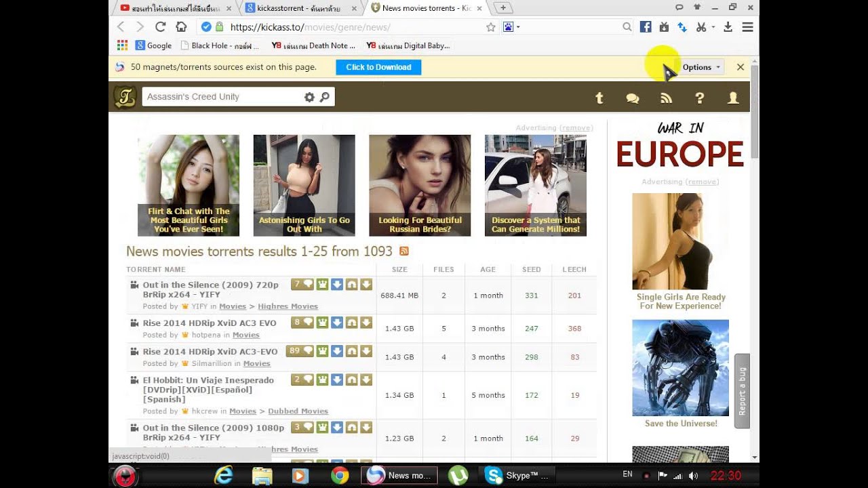868x488 pixels.
Task: Open Chrome from the taskbar
Action: coord(340,475)
